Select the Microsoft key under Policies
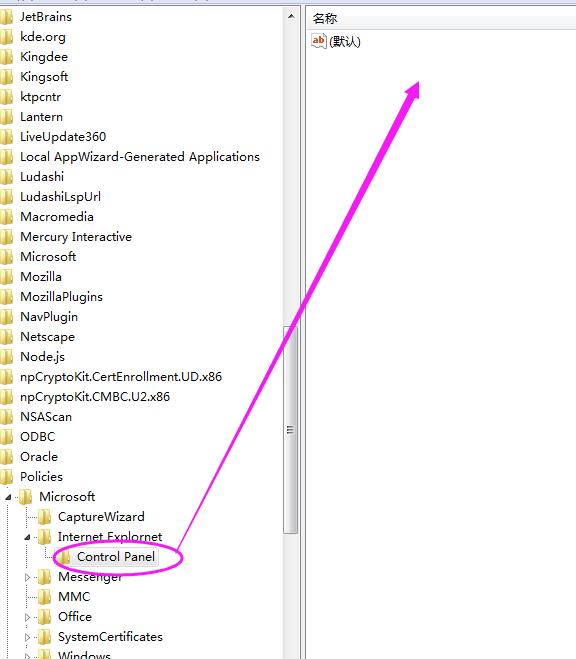The height and width of the screenshot is (659, 576). (x=67, y=497)
